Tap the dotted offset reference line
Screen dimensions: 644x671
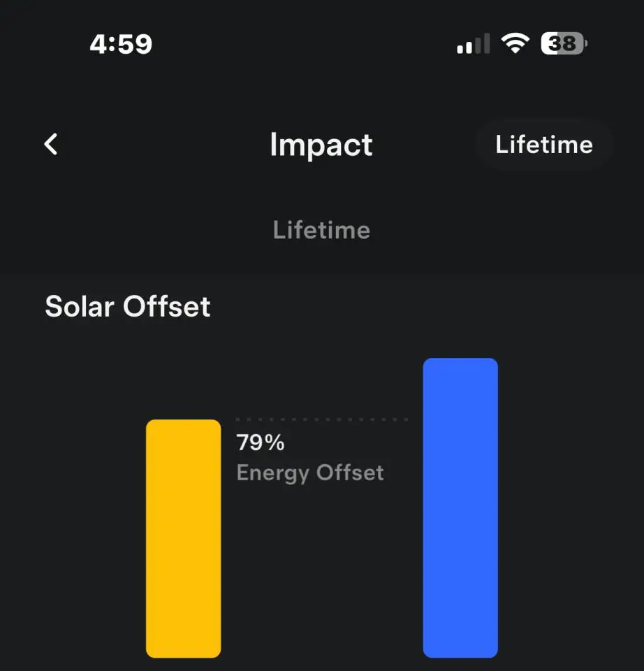321,419
